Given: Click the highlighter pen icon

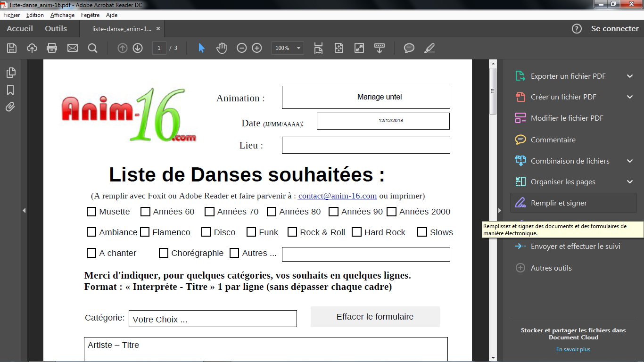Looking at the screenshot, I should (x=429, y=48).
